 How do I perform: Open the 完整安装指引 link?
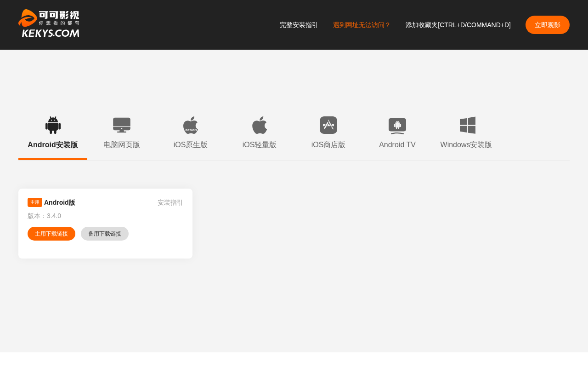[x=299, y=25]
